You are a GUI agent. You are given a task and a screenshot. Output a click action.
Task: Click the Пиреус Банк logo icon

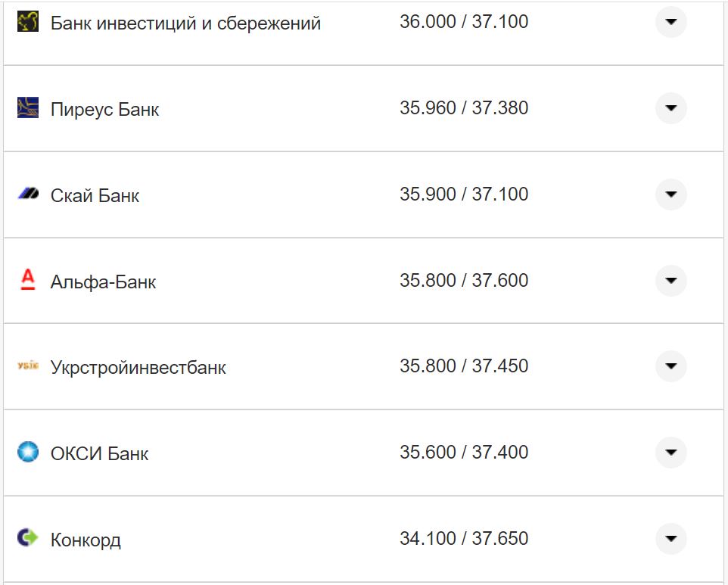coord(28,108)
